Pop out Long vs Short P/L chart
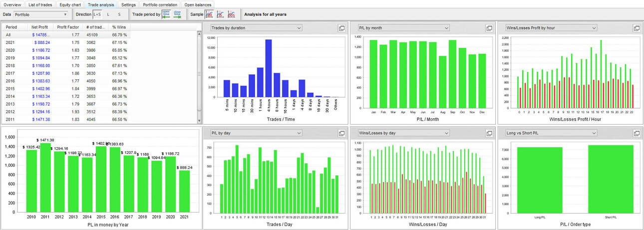 click(637, 133)
